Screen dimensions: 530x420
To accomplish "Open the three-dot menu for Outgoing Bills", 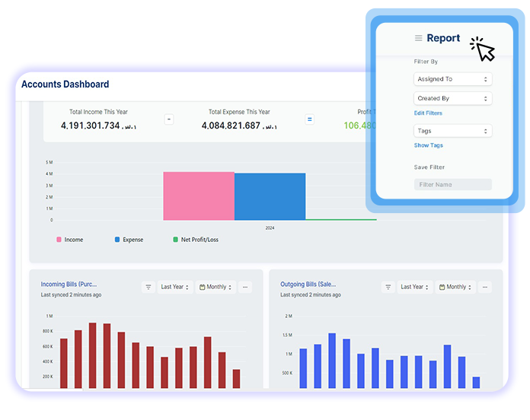I will tap(485, 287).
